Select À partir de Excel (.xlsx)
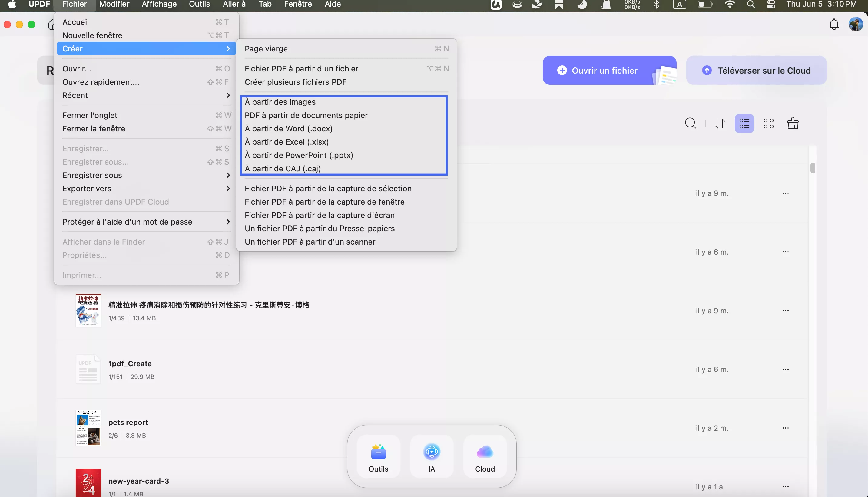868x497 pixels. tap(346, 142)
